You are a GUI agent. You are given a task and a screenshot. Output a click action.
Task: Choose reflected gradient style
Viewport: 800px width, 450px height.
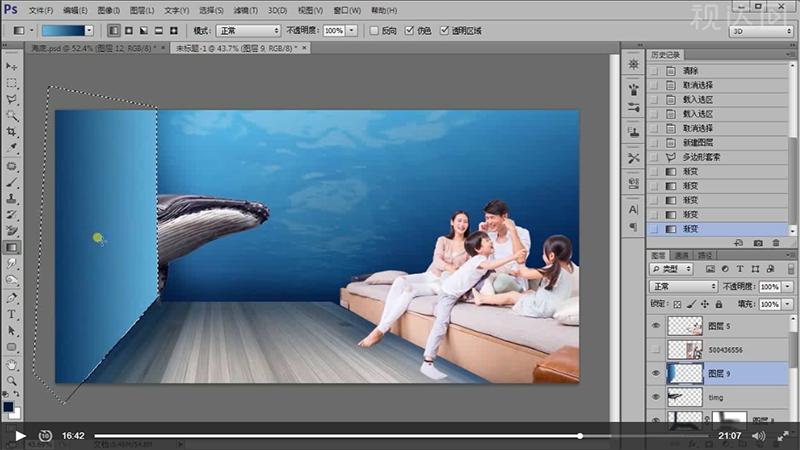159,31
